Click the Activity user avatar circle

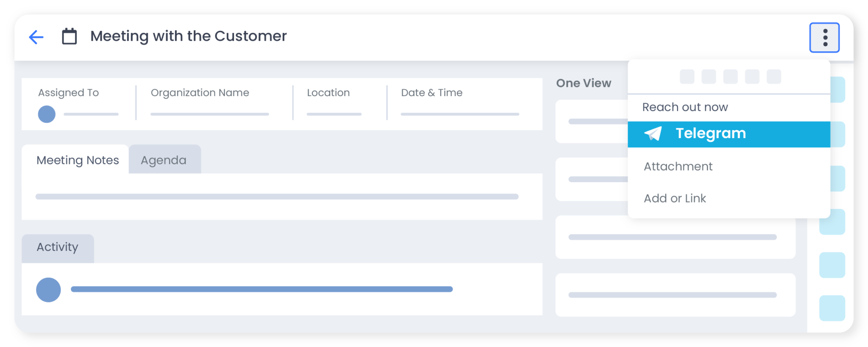[x=48, y=290]
